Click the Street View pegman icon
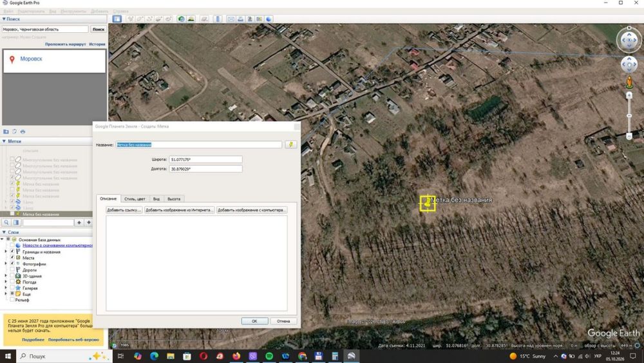 (x=629, y=83)
